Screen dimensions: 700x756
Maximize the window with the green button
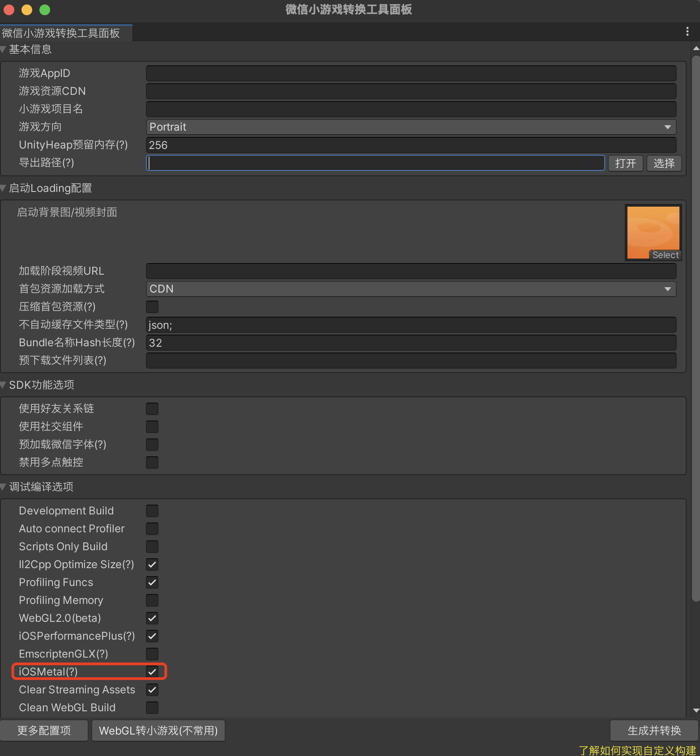(45, 9)
